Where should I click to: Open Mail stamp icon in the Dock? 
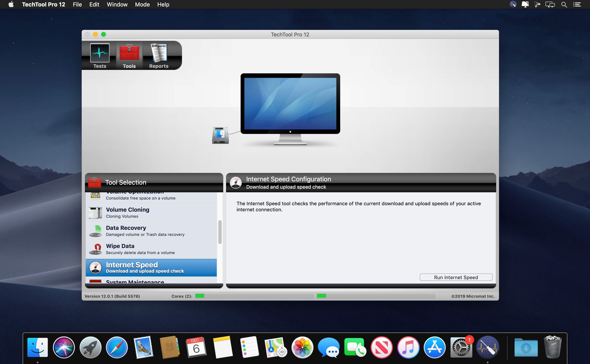click(x=144, y=347)
